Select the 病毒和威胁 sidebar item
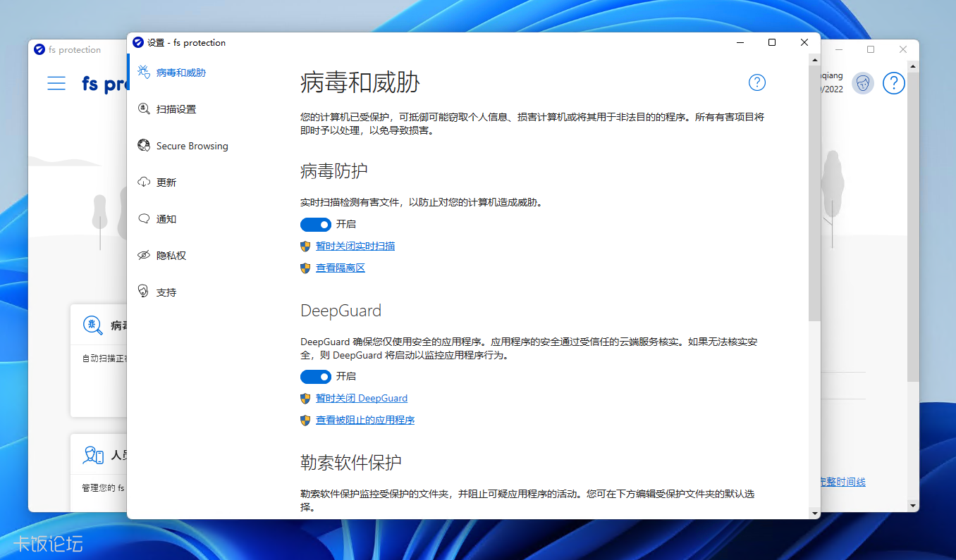The height and width of the screenshot is (560, 956). (178, 72)
